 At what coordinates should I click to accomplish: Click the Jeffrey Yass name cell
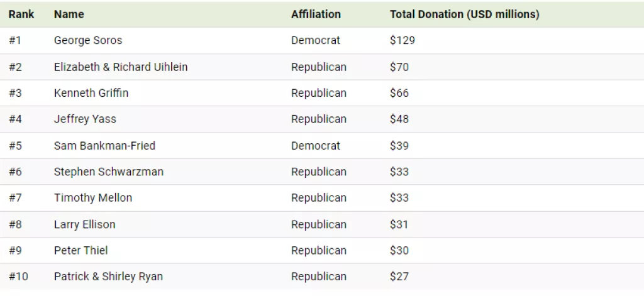click(85, 119)
